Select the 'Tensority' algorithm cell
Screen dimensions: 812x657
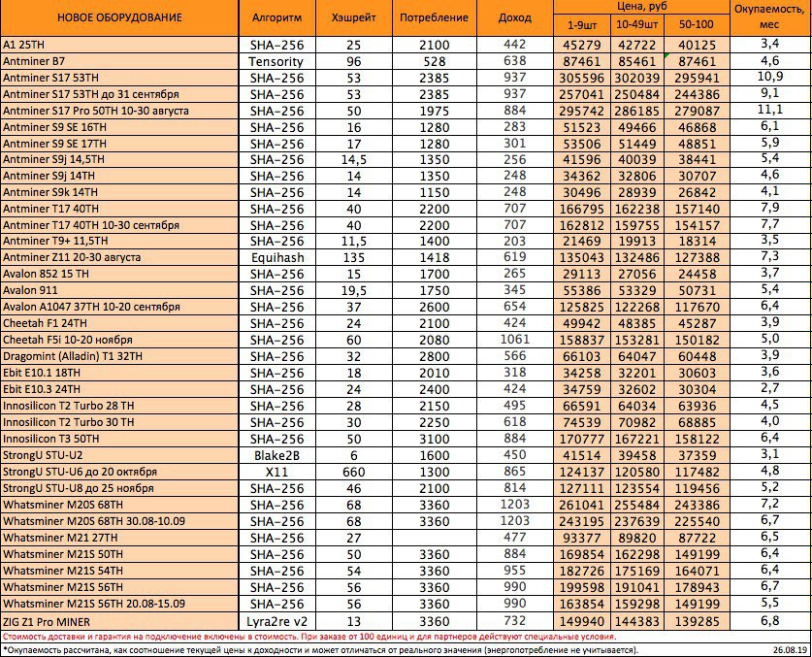pos(277,62)
